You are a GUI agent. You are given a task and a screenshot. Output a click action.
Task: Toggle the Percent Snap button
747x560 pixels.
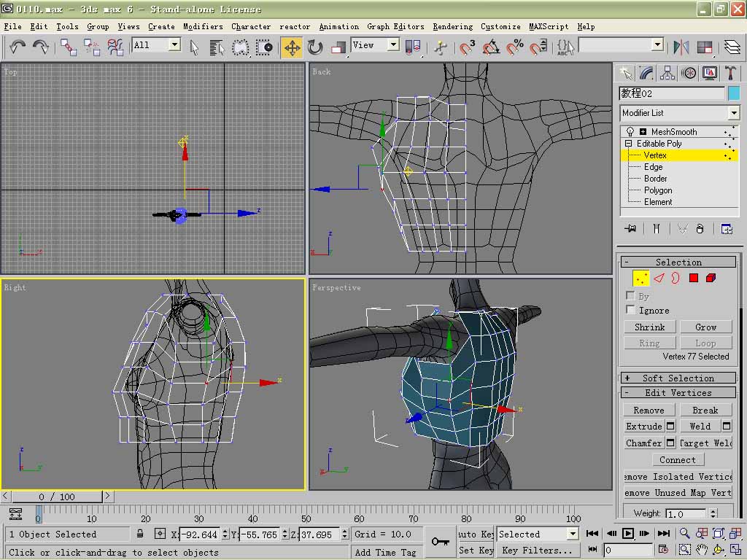[514, 47]
